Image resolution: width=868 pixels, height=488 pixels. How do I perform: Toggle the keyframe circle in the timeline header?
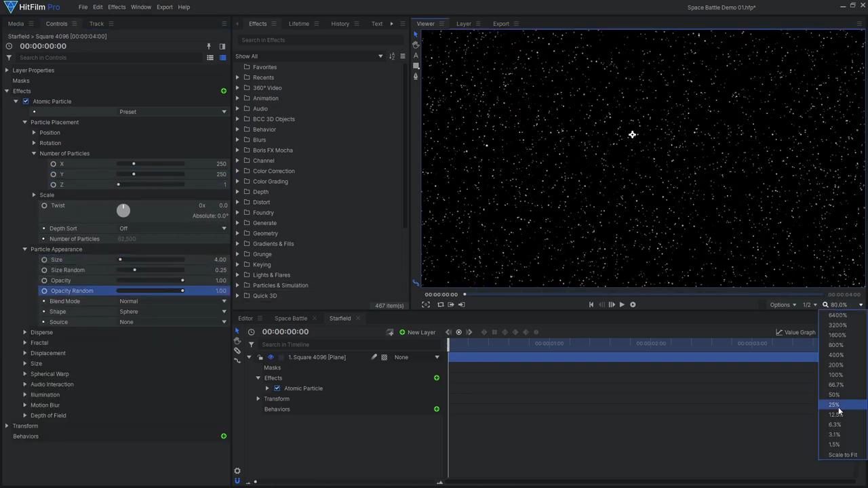[x=458, y=332]
